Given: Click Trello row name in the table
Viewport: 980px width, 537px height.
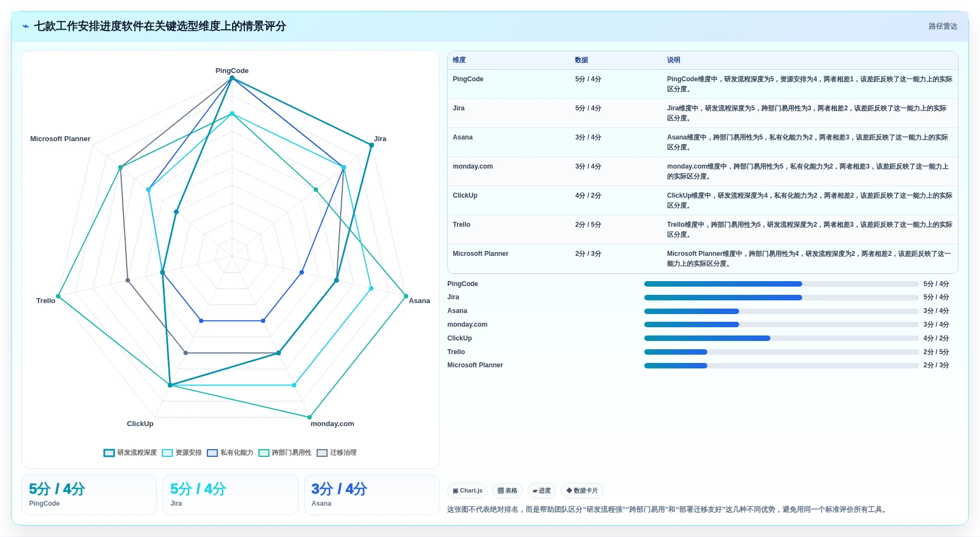Looking at the screenshot, I should [461, 225].
